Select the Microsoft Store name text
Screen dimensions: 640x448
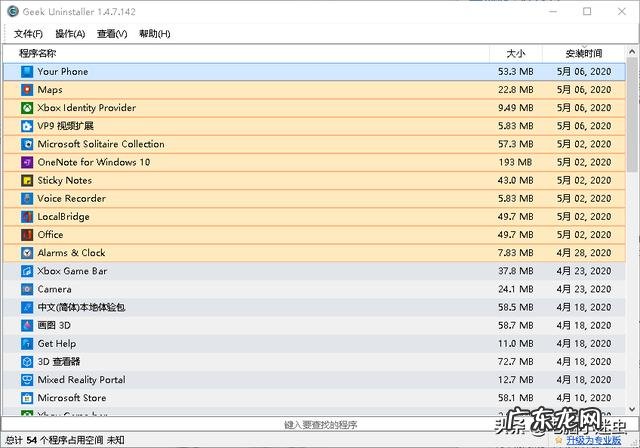coord(72,398)
